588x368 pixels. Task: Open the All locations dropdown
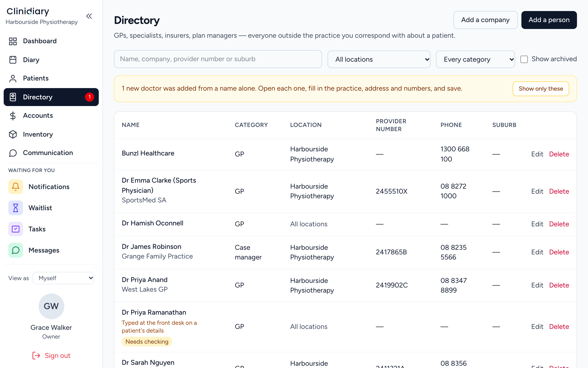pos(379,59)
